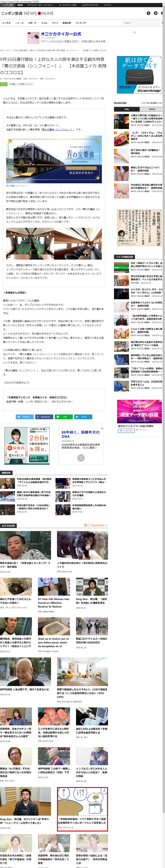Click the ad info icon on the Onitsuka Tiger banner

tap(135, 32)
